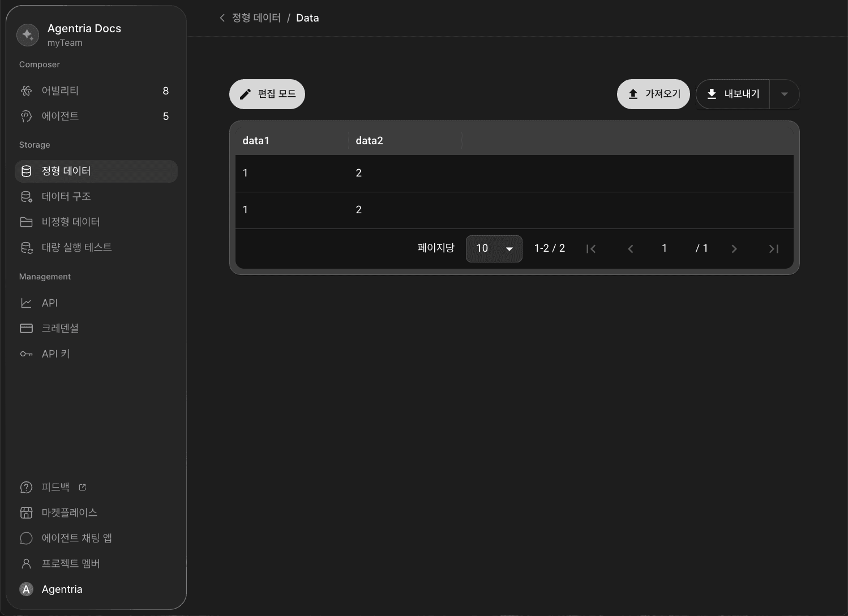Viewport: 848px width, 616px height.
Task: Go to the previous page of the table
Action: tap(631, 249)
